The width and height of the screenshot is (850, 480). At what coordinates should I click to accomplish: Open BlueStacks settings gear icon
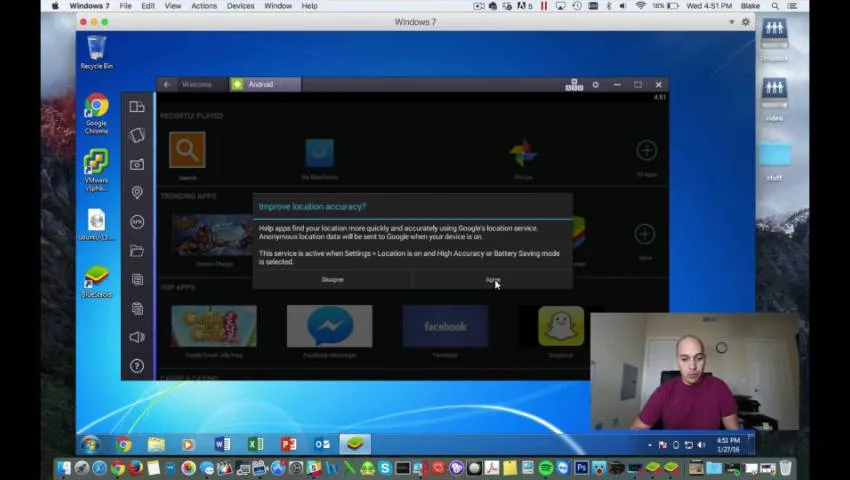tap(595, 85)
